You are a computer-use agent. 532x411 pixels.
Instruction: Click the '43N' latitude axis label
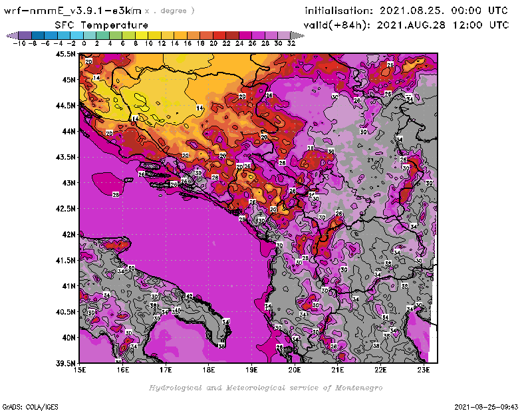(69, 183)
